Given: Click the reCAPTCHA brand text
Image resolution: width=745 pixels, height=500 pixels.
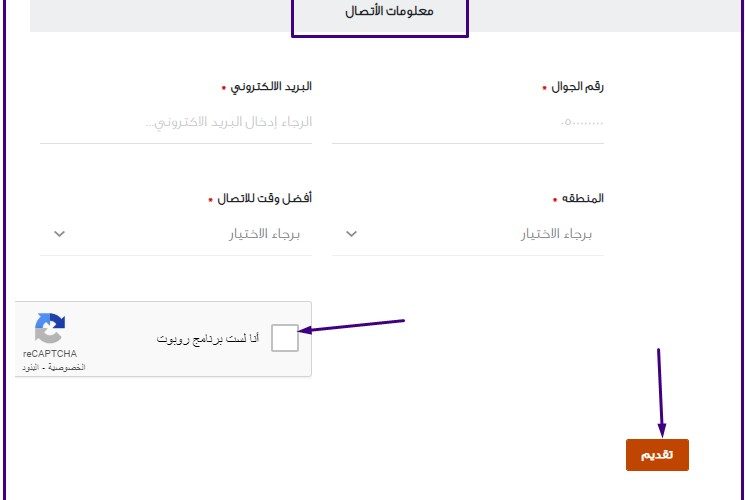Looking at the screenshot, I should [49, 354].
